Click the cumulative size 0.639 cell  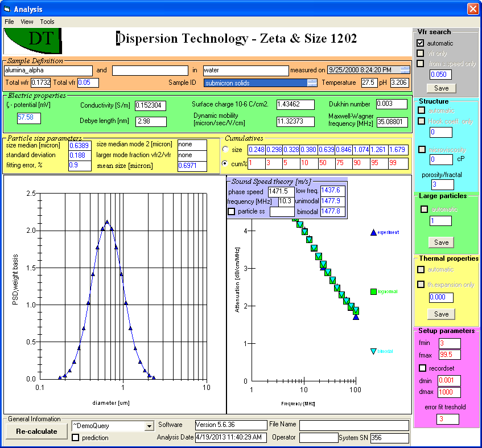pyautogui.click(x=326, y=150)
